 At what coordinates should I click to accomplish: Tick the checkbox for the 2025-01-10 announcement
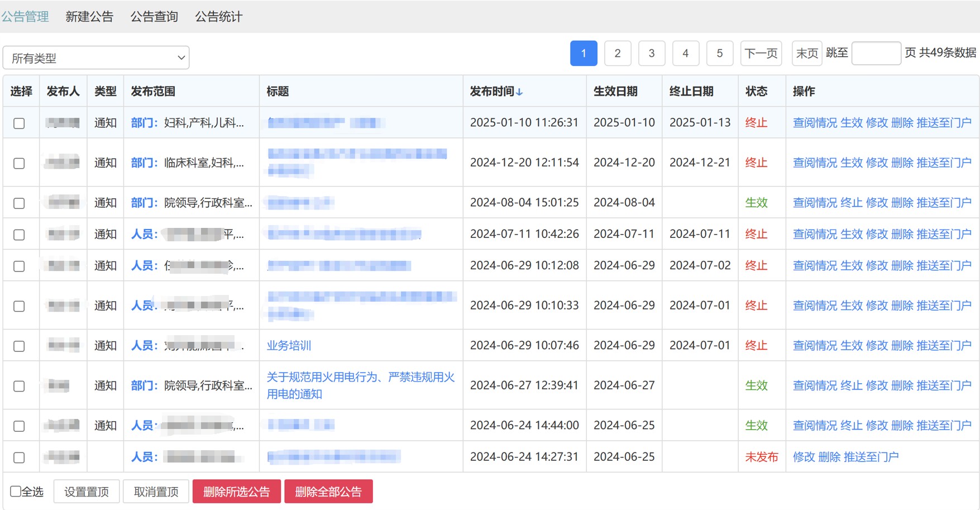[19, 123]
